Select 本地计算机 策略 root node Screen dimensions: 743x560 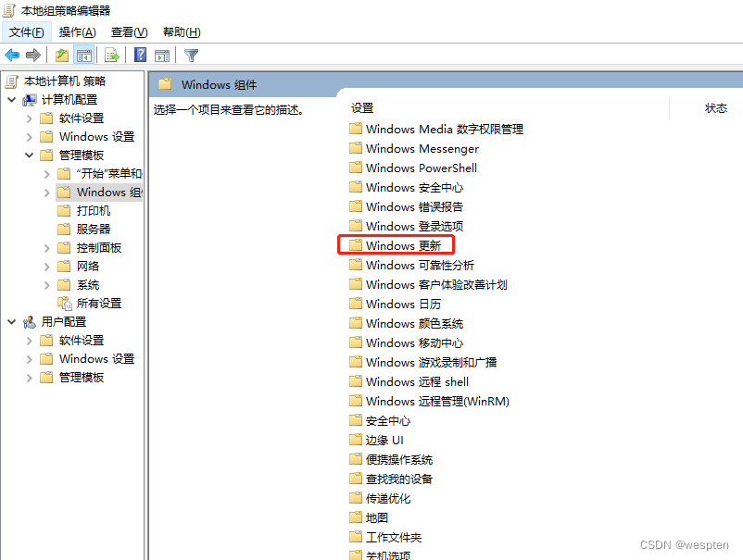[65, 81]
